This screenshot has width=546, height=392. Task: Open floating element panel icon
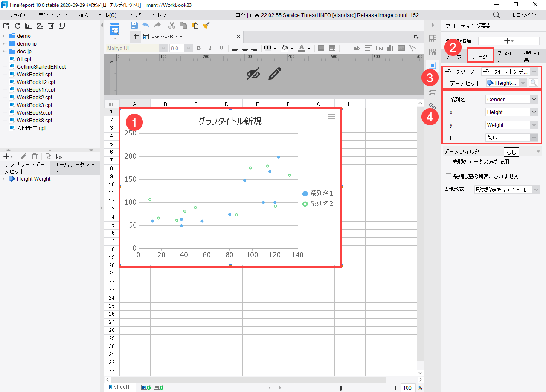click(x=432, y=66)
